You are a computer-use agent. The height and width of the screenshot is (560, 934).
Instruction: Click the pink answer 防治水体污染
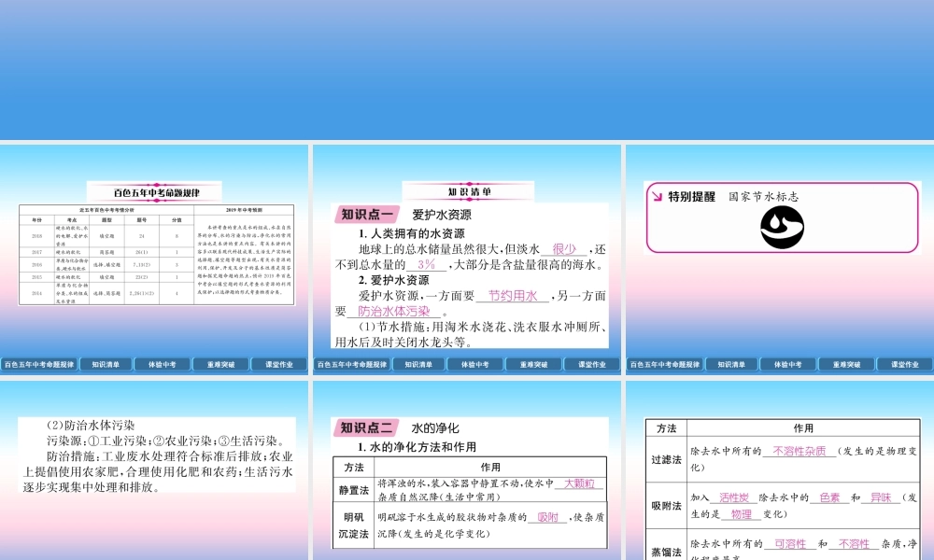click(394, 311)
